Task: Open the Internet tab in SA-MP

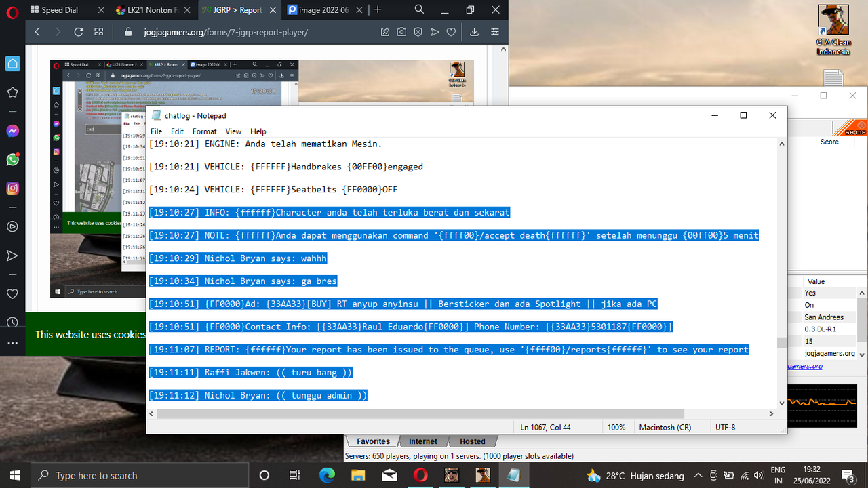Action: pyautogui.click(x=423, y=441)
